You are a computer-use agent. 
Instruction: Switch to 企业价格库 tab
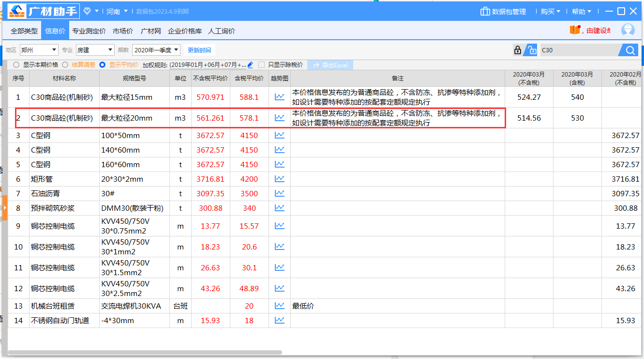pyautogui.click(x=185, y=31)
